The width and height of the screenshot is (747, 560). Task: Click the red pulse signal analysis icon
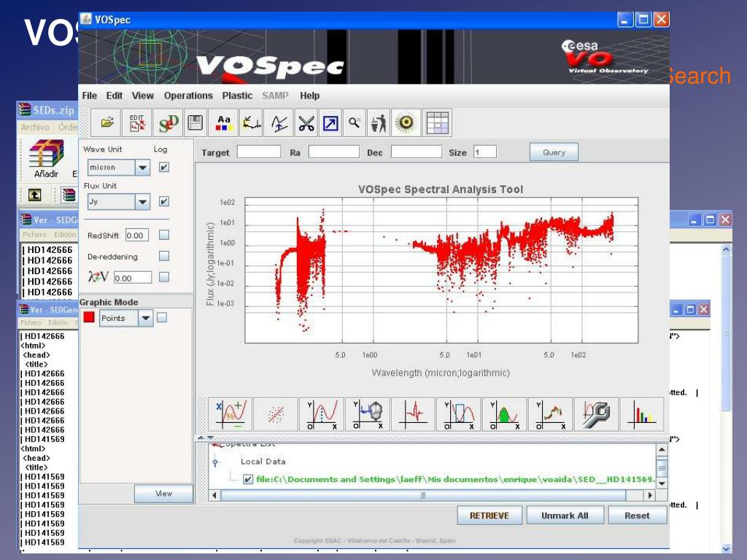tap(413, 414)
